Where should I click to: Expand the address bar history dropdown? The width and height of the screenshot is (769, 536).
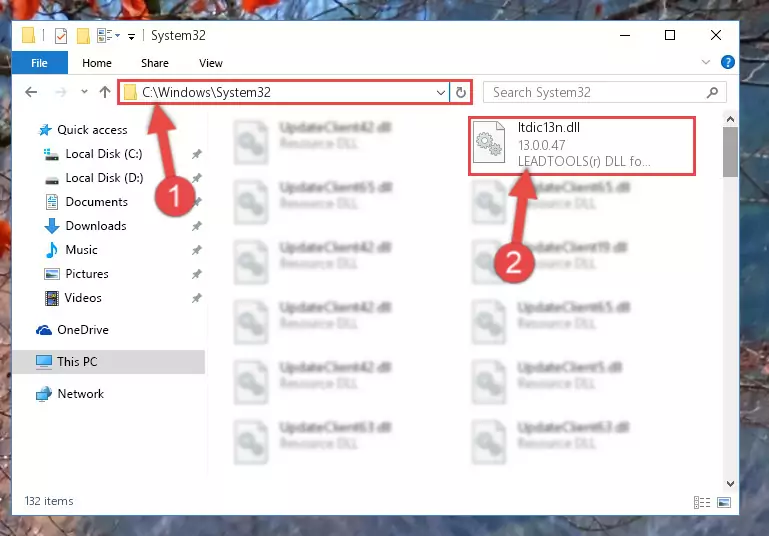[440, 92]
